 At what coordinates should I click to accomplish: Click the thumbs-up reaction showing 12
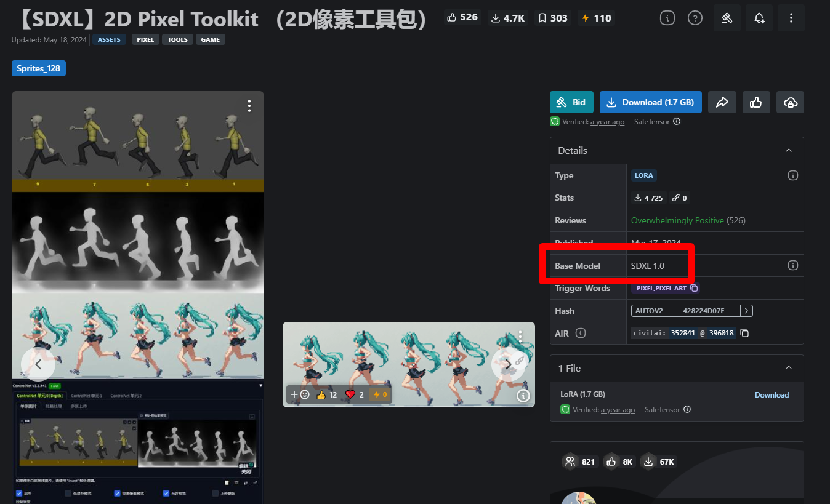326,394
